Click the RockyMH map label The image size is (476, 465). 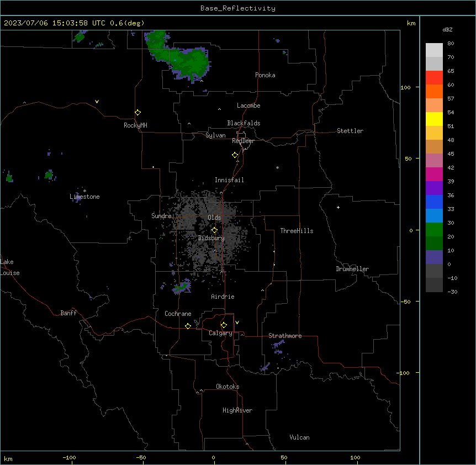click(x=135, y=125)
